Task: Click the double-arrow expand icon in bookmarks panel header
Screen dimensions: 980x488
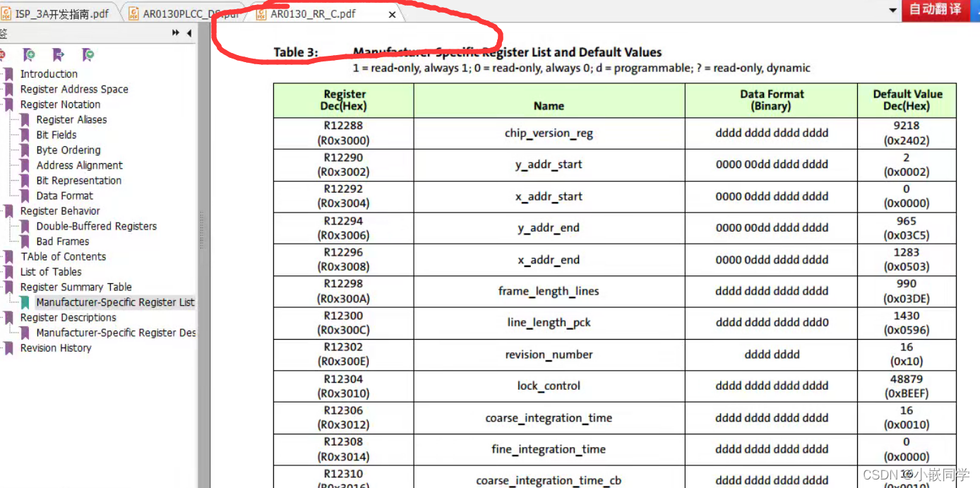Action: [x=176, y=33]
